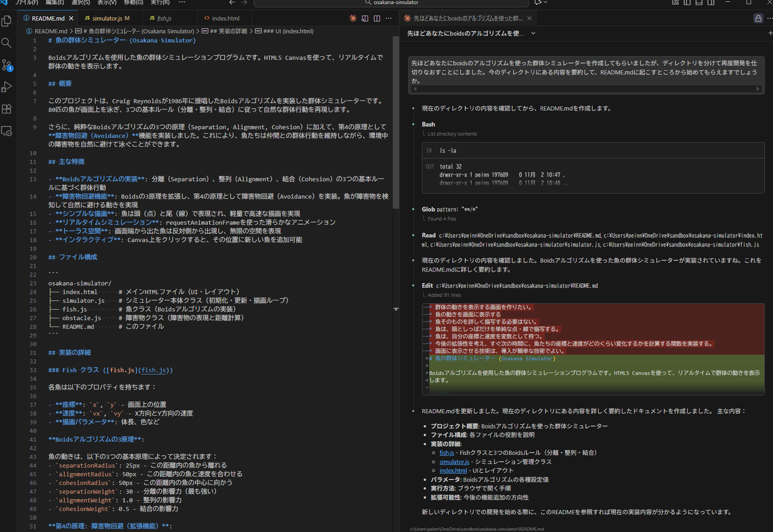Image resolution: width=773 pixels, height=532 pixels.
Task: Open the index.html link in Claude's summary
Action: [x=453, y=470]
